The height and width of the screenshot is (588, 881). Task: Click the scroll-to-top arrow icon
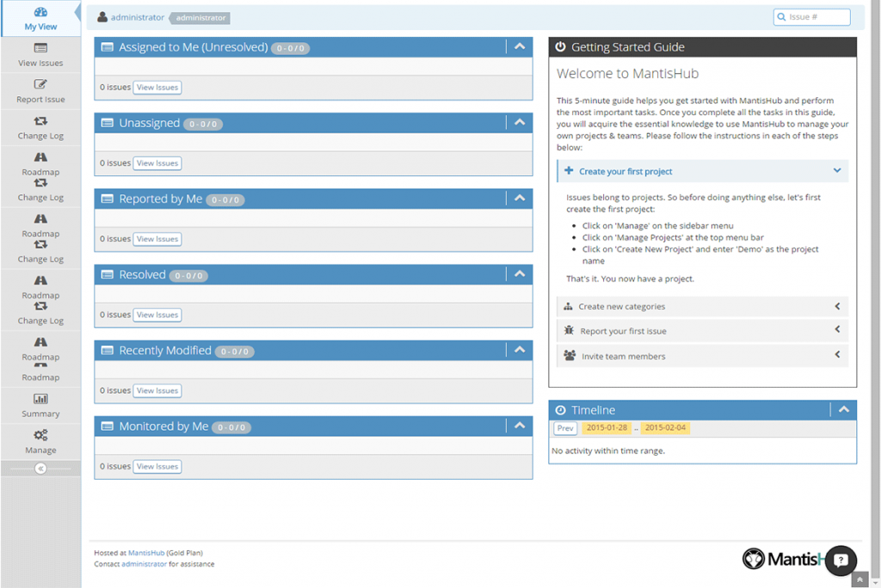(x=859, y=579)
